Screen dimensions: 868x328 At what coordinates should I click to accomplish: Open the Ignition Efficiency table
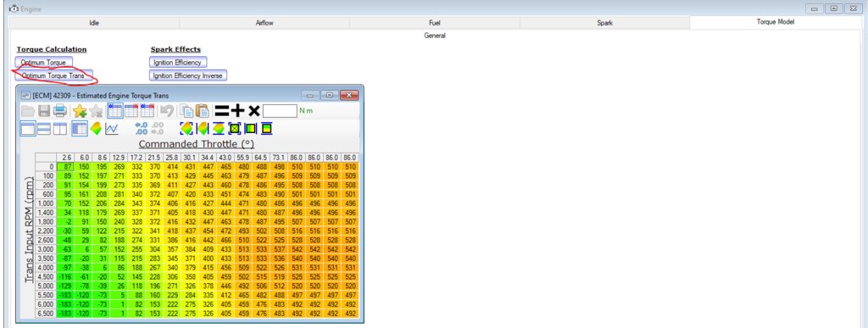(178, 63)
